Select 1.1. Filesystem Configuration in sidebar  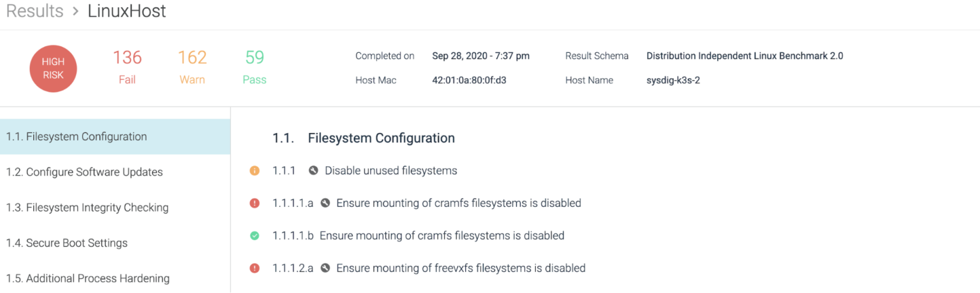(115, 136)
